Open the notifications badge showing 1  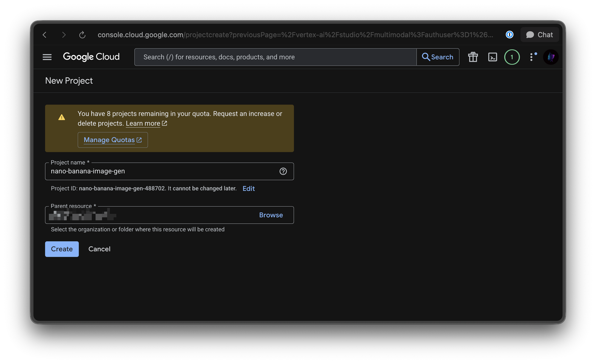coord(512,57)
